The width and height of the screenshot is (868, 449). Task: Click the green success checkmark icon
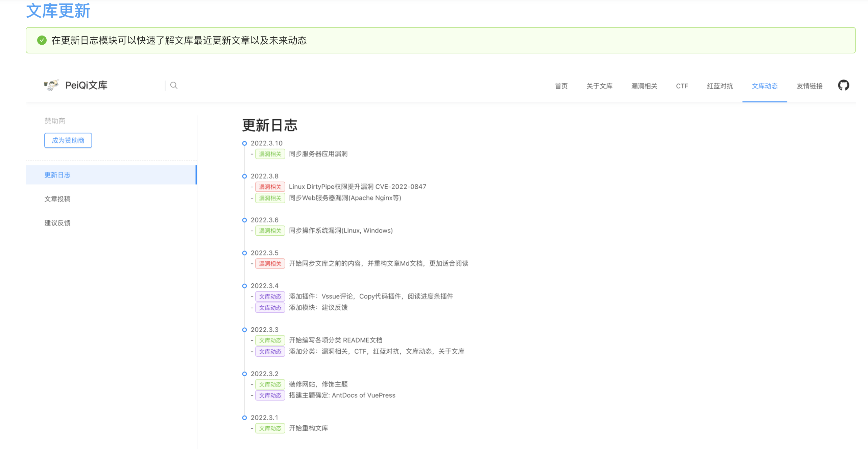tap(42, 40)
